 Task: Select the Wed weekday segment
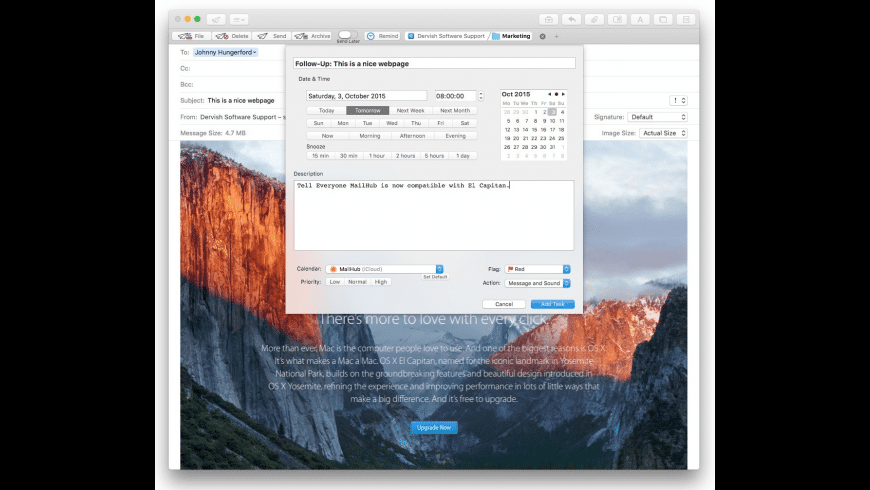(392, 123)
